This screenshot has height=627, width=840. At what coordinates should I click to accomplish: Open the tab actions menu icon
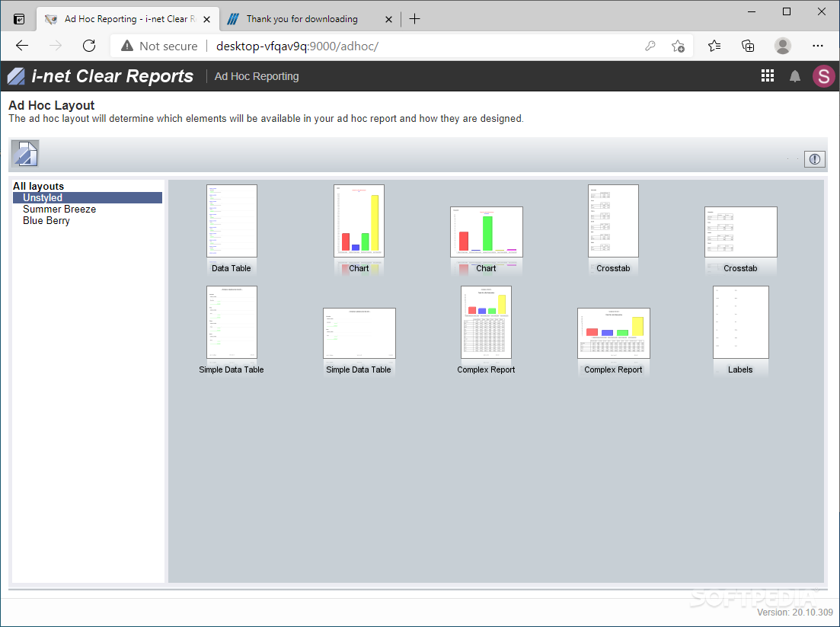click(x=19, y=19)
